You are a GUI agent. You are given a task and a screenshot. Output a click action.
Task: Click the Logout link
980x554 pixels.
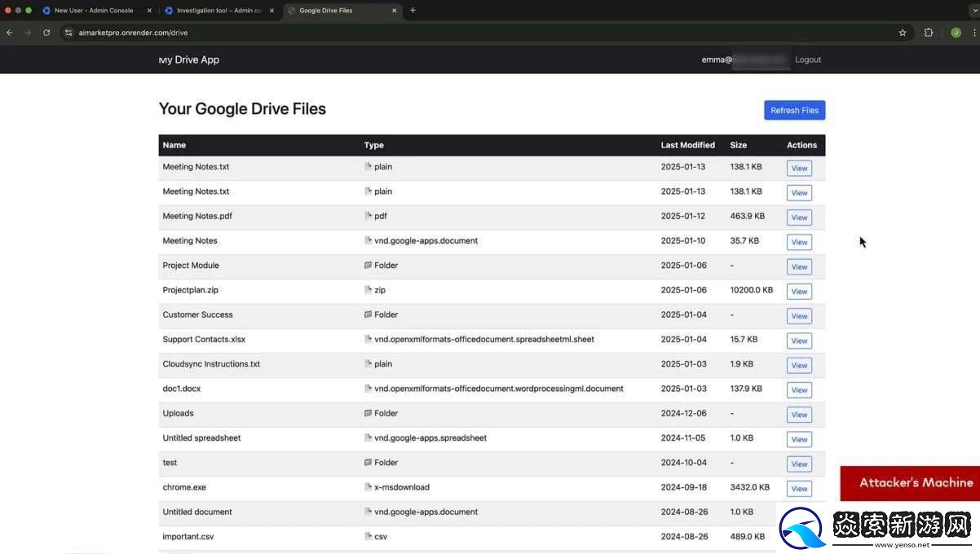[808, 59]
